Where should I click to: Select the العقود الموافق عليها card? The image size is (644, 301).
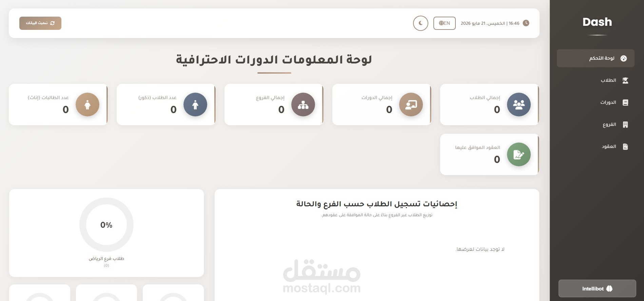(490, 154)
